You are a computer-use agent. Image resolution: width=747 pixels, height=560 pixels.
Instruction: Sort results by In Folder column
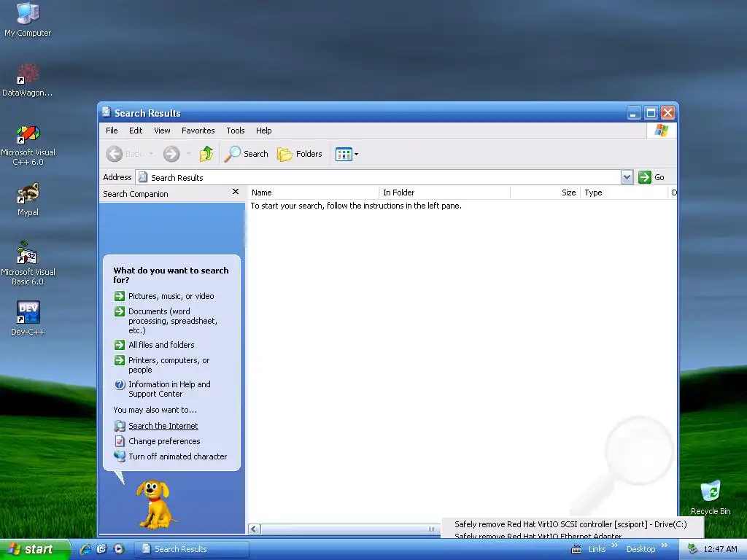coord(444,192)
